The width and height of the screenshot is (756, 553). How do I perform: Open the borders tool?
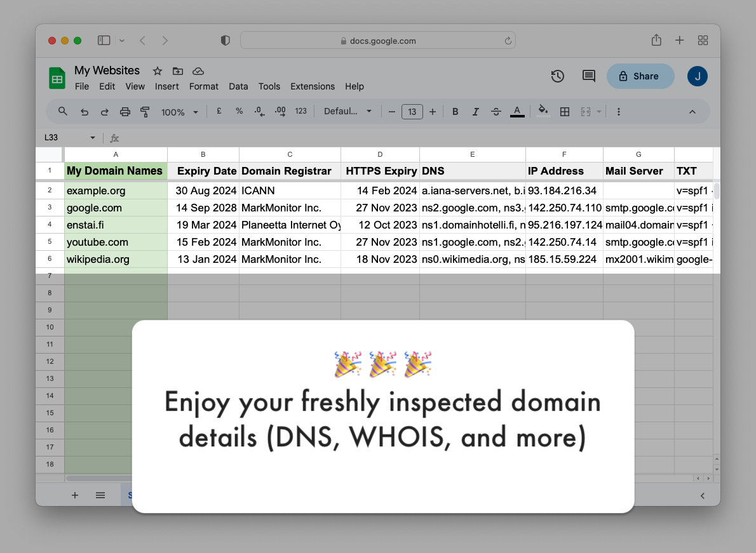(565, 112)
